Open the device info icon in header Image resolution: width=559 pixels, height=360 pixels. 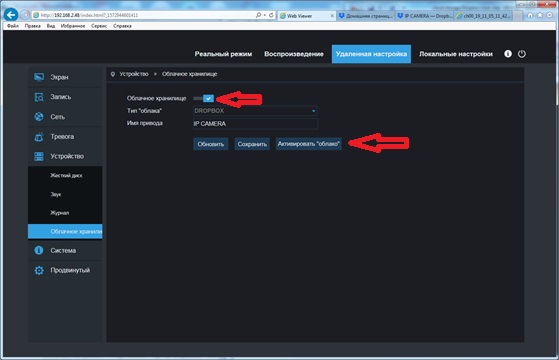coord(508,54)
